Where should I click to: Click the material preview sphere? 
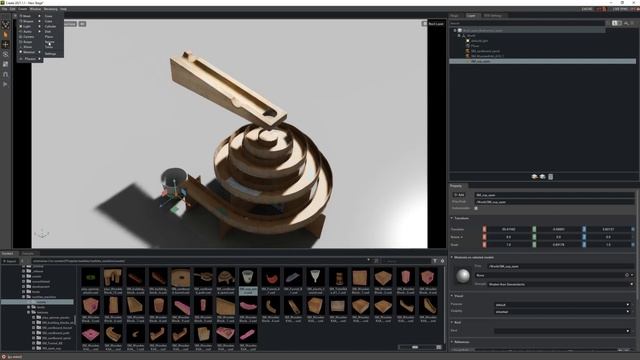(x=463, y=276)
